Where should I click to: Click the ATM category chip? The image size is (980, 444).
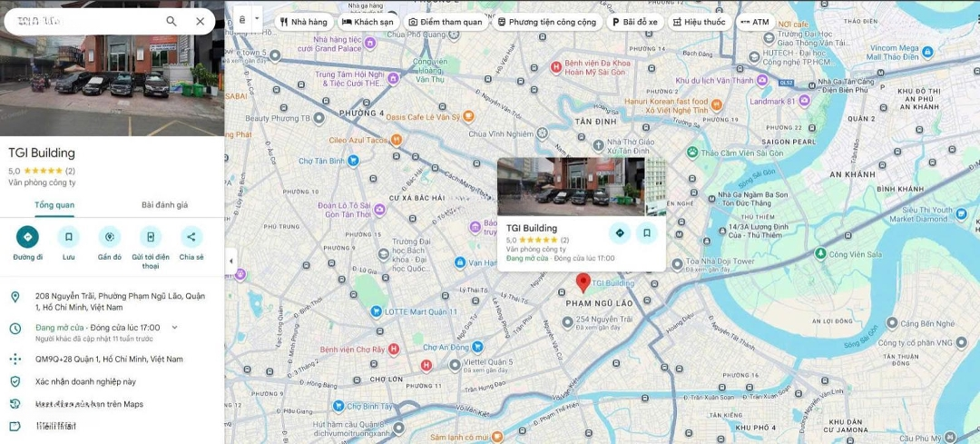coord(754,22)
